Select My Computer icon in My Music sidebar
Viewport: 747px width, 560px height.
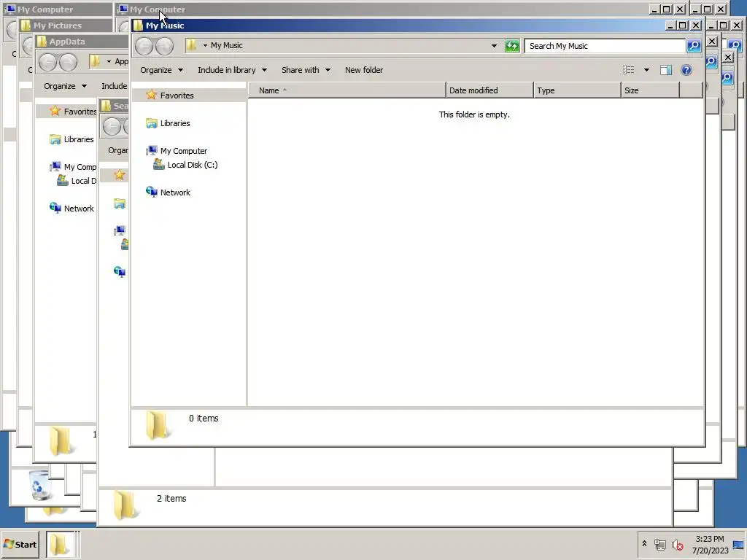152,151
